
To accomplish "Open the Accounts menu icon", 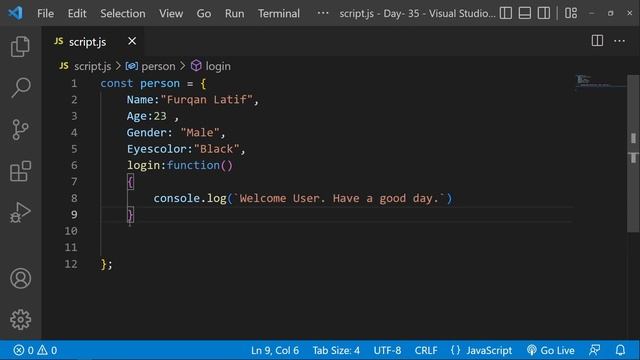I will [x=20, y=278].
